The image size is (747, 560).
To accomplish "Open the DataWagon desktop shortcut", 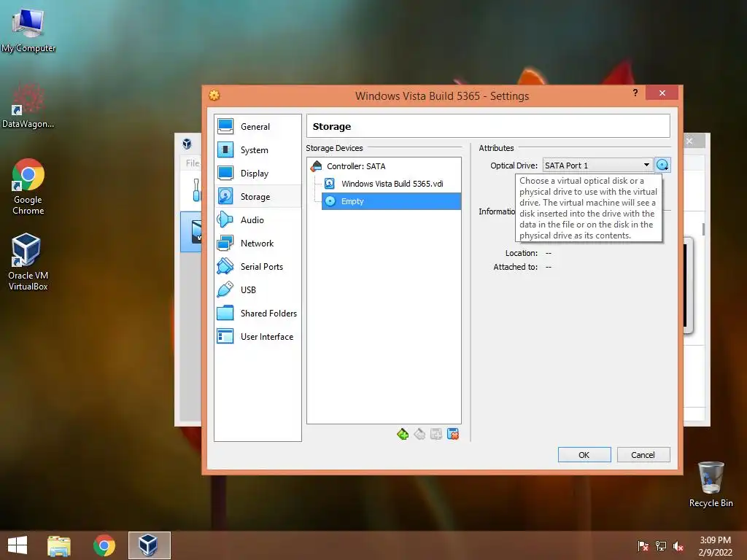I will click(x=28, y=106).
